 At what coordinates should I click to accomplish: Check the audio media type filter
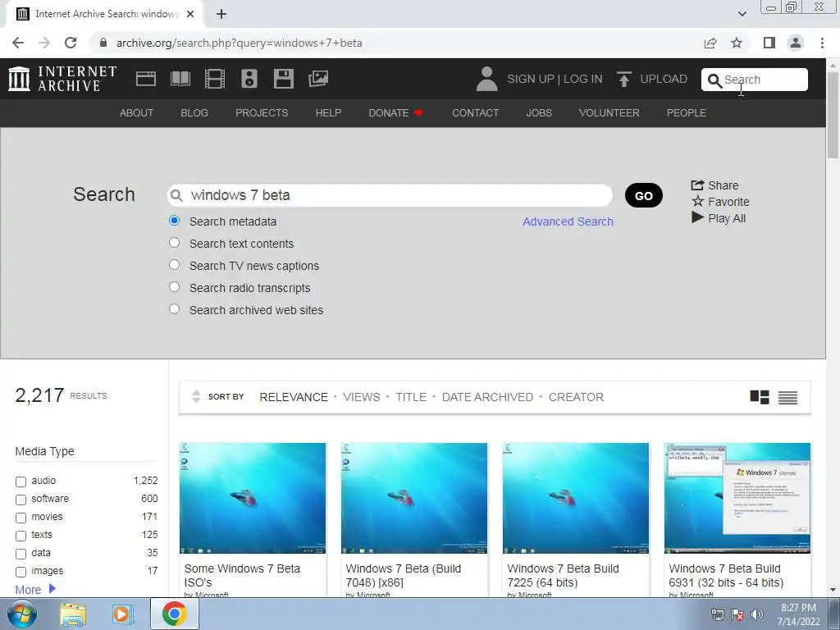pyautogui.click(x=21, y=482)
